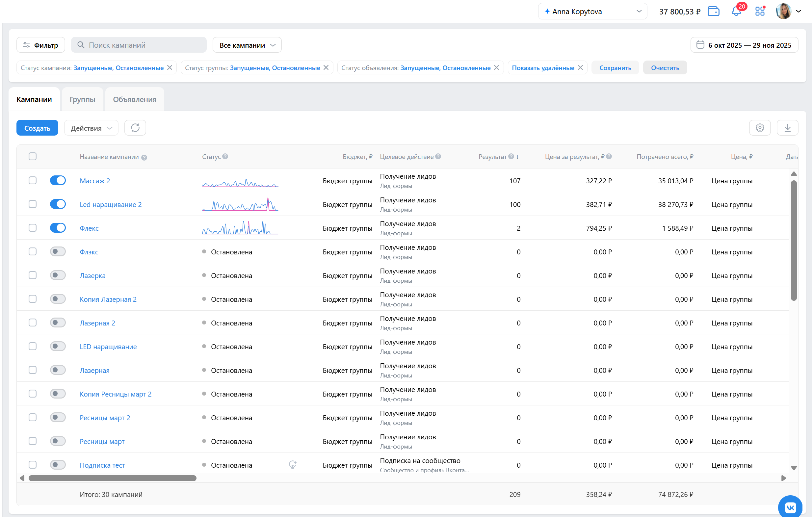Screen dimensions: 812x517
Task: Open the apps grid icon
Action: [760, 12]
